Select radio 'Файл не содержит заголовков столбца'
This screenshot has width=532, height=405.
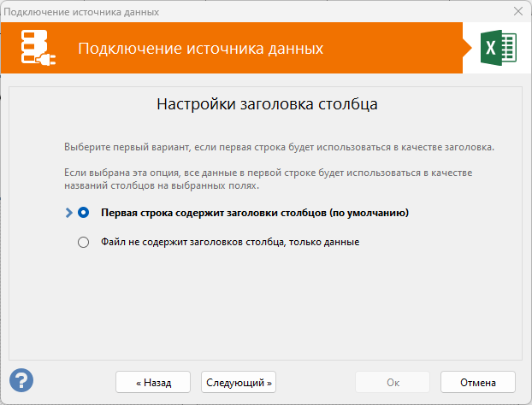pyautogui.click(x=83, y=242)
